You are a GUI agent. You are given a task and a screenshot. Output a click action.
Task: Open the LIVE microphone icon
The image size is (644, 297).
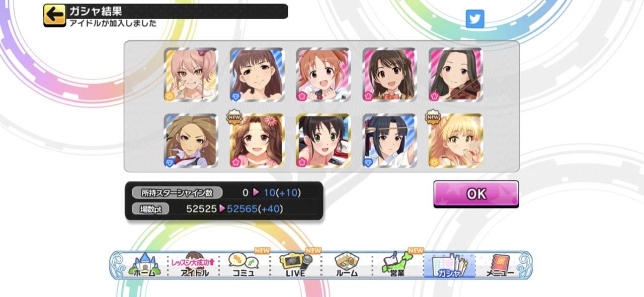tap(296, 265)
